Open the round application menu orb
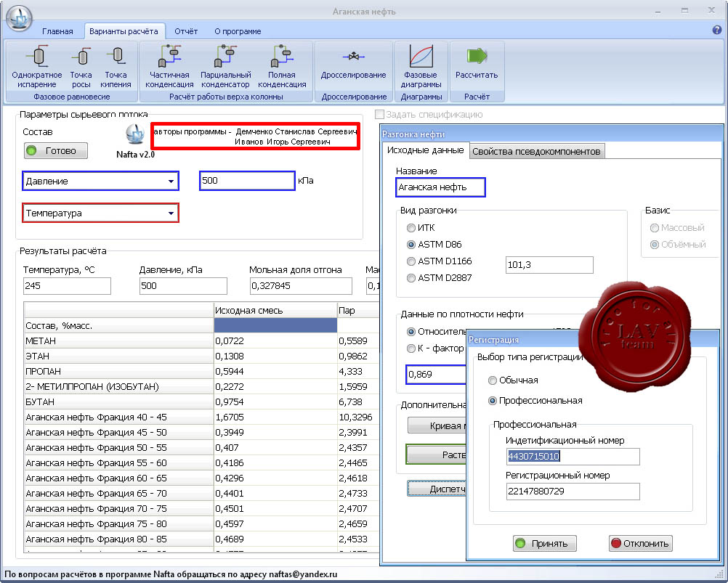 pyautogui.click(x=19, y=18)
